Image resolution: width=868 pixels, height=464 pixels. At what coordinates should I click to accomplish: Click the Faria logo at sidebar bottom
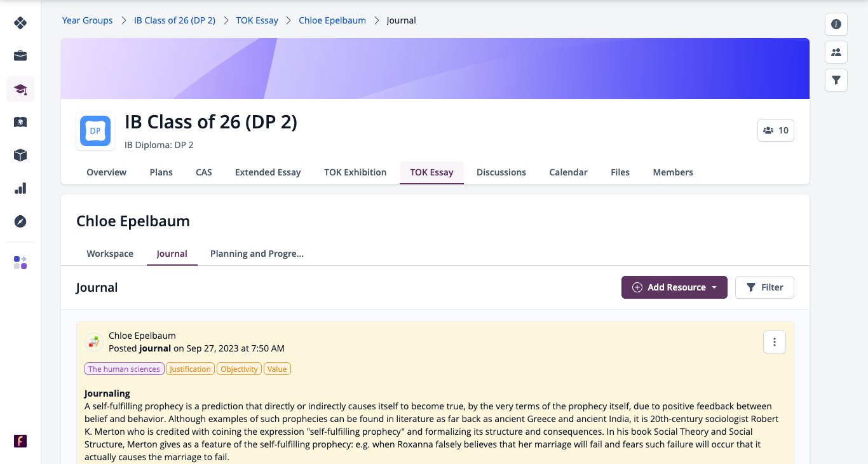[x=20, y=441]
